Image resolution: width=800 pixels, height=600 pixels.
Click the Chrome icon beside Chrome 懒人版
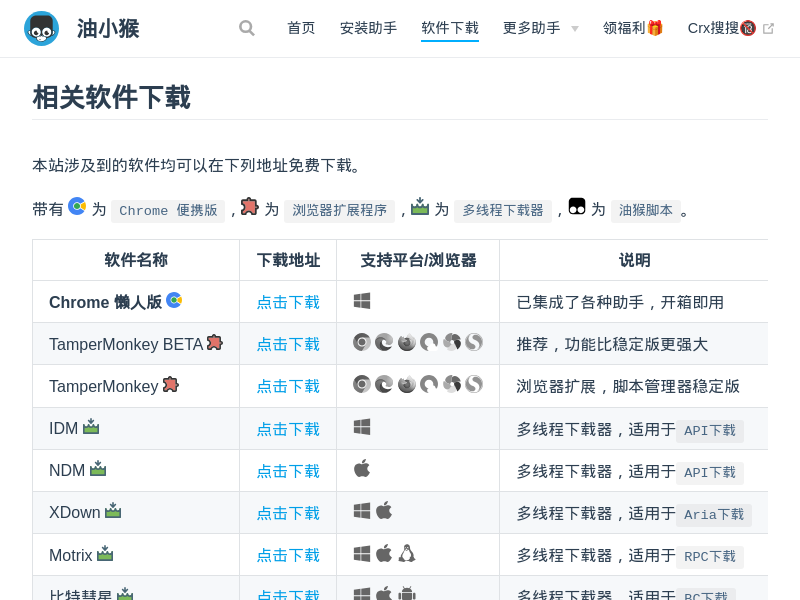tap(174, 300)
